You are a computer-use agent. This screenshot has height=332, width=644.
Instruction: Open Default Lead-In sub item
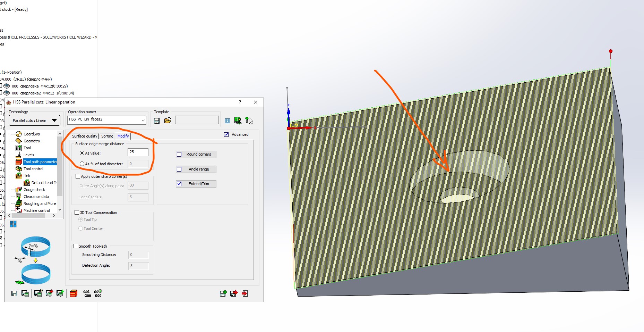(40, 183)
